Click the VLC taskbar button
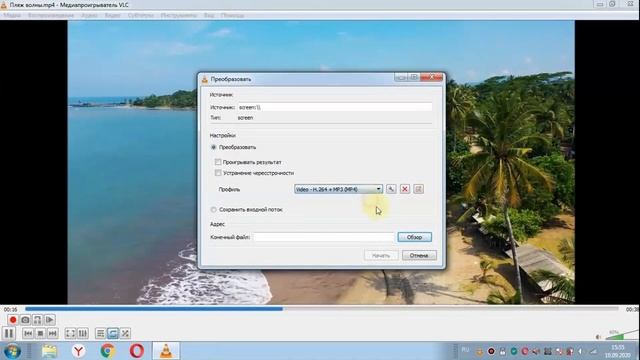 (166, 351)
